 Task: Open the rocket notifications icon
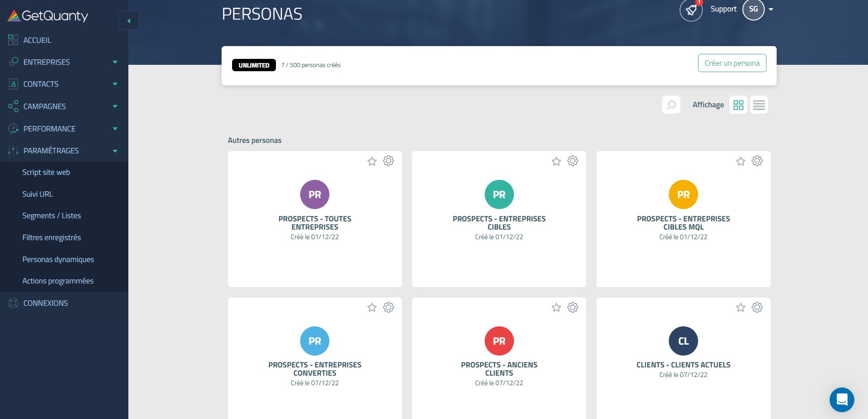coord(691,10)
